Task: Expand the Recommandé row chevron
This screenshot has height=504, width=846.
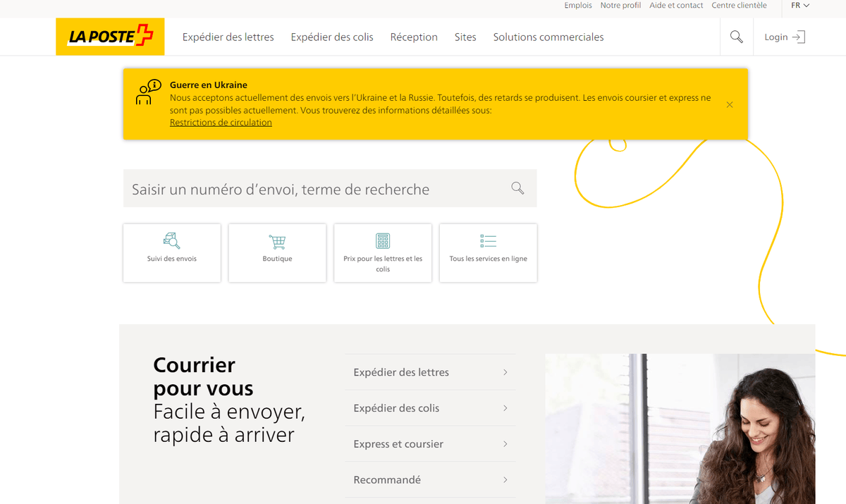Action: point(505,479)
